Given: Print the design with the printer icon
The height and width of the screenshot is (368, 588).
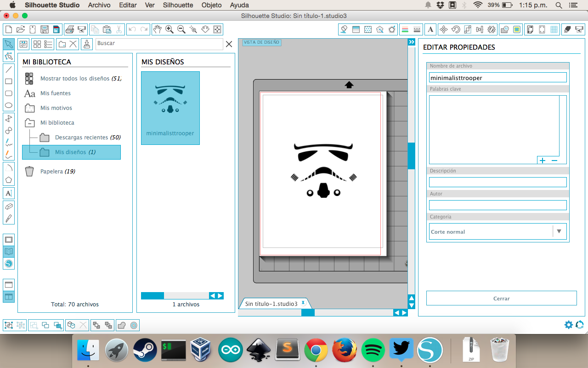Looking at the screenshot, I should [70, 29].
